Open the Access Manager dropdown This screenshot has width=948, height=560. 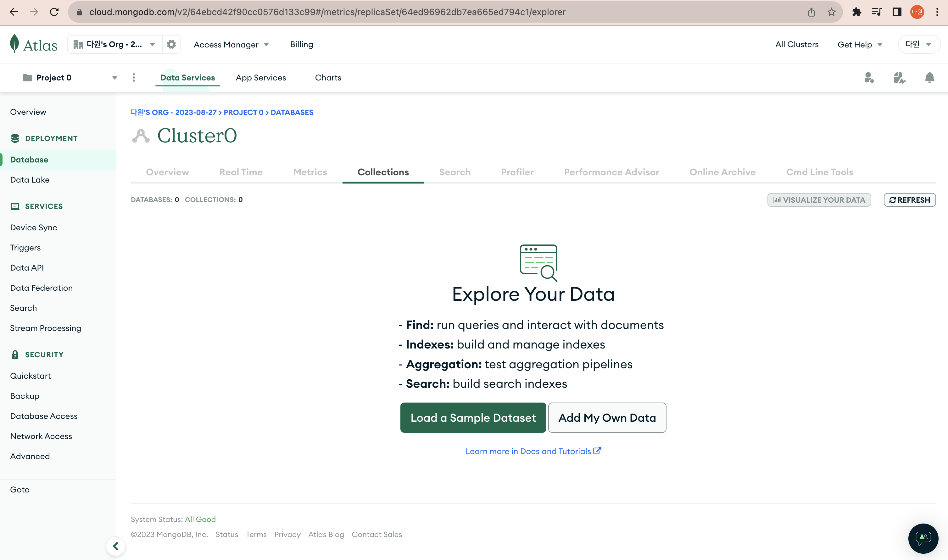[231, 45]
